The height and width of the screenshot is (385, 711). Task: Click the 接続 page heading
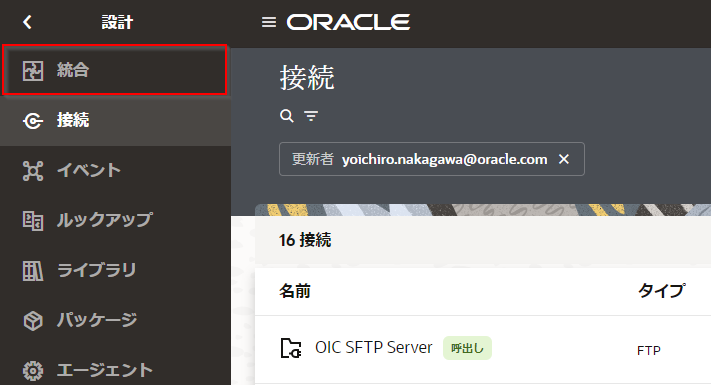pyautogui.click(x=307, y=78)
